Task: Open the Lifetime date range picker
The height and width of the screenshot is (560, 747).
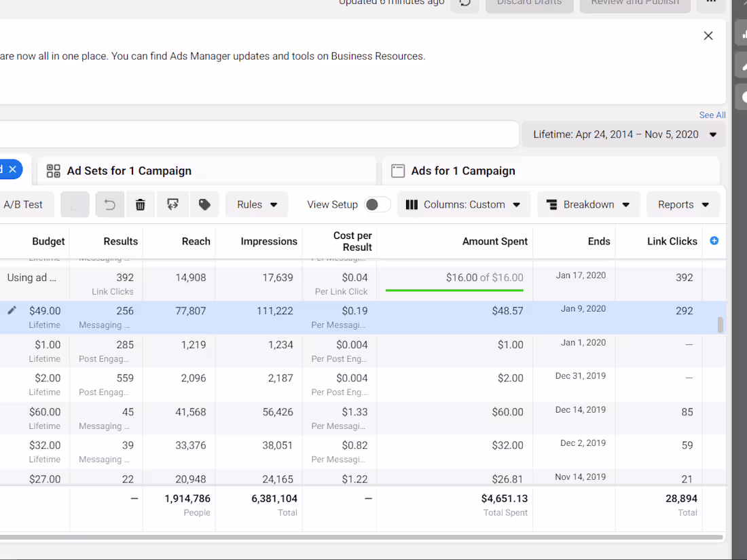Action: click(623, 134)
